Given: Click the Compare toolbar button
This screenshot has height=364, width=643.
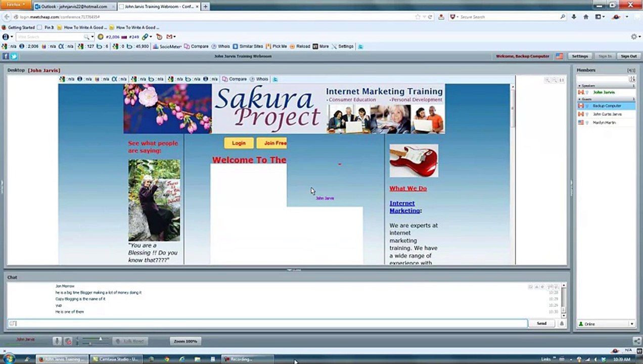Looking at the screenshot, I should click(196, 46).
